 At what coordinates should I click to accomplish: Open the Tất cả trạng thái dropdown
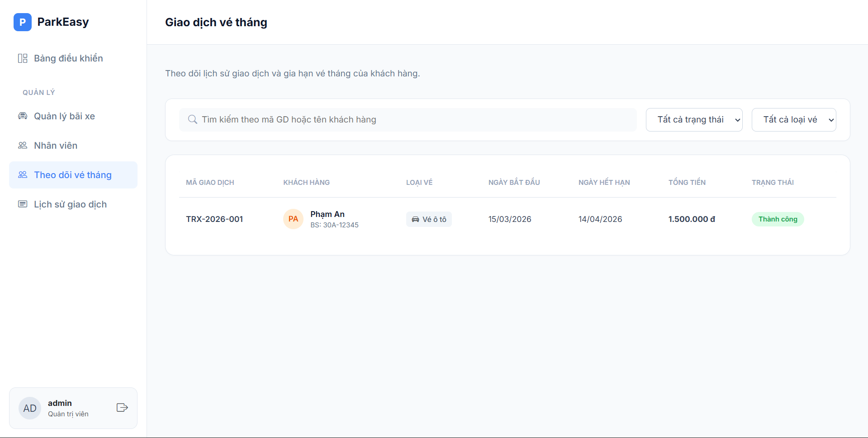tap(694, 120)
